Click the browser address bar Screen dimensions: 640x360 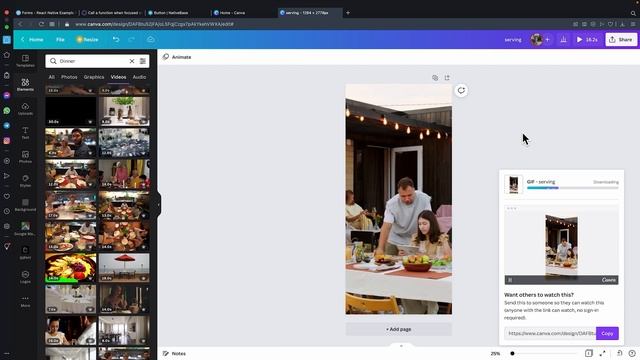tap(154, 24)
